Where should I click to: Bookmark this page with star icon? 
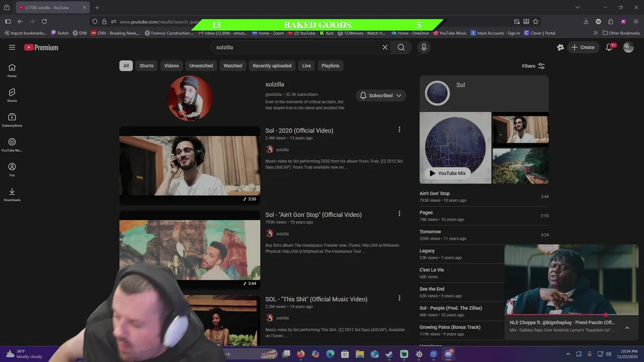coord(536,22)
